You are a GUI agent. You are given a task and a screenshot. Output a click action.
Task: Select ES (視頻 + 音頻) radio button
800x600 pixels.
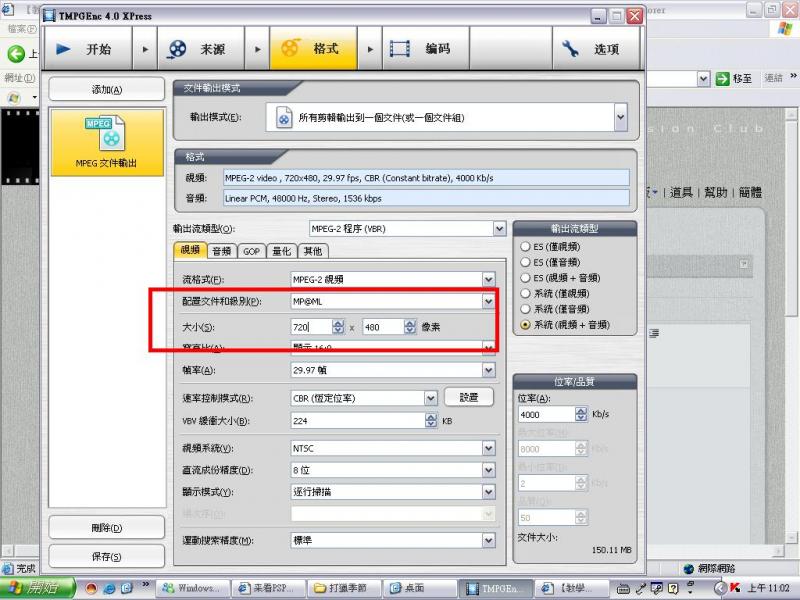525,278
